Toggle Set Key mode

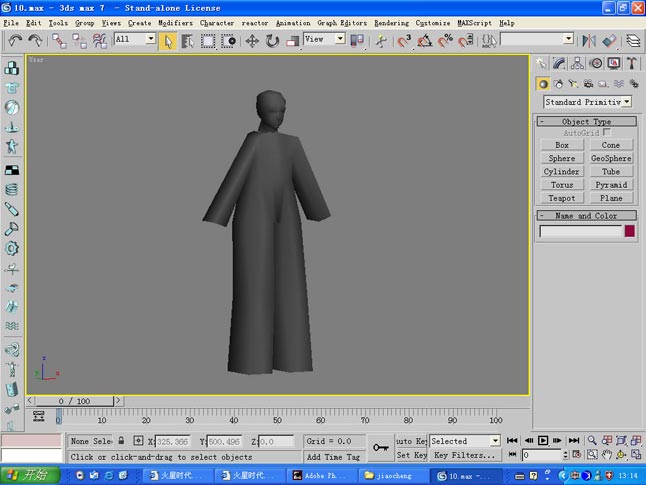click(x=411, y=455)
